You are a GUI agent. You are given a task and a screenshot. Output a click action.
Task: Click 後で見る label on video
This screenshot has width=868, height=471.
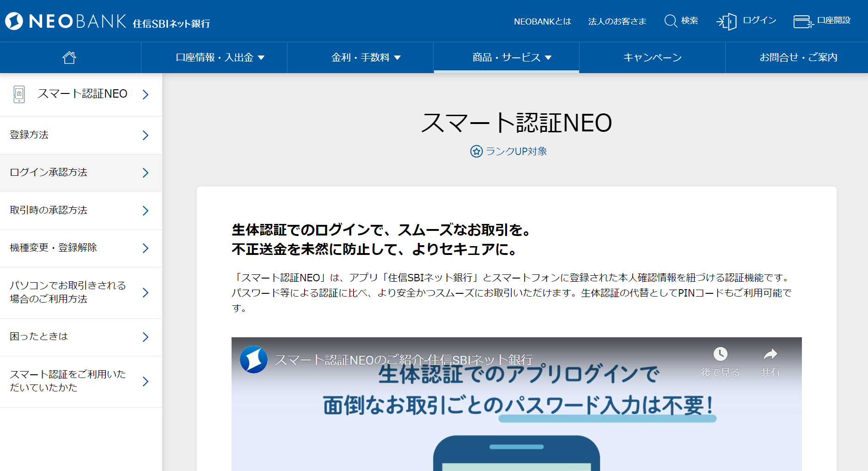click(720, 372)
